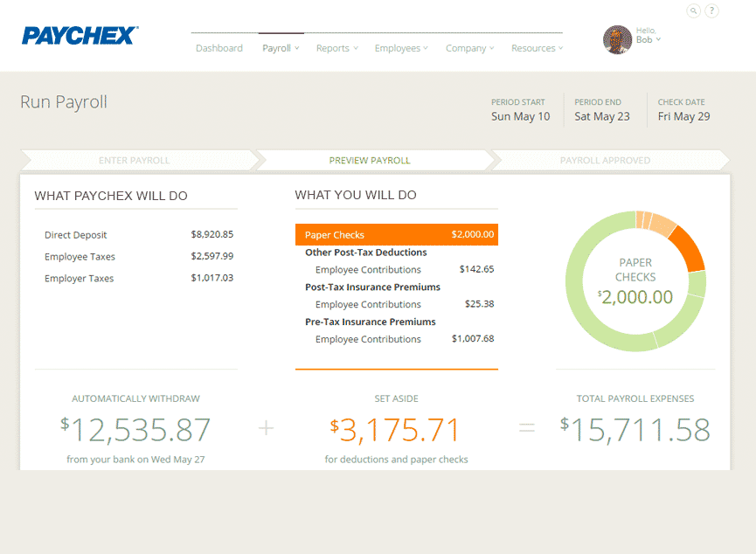
Task: Click the Pre-Tax Insurance Premiums heading
Action: point(371,322)
